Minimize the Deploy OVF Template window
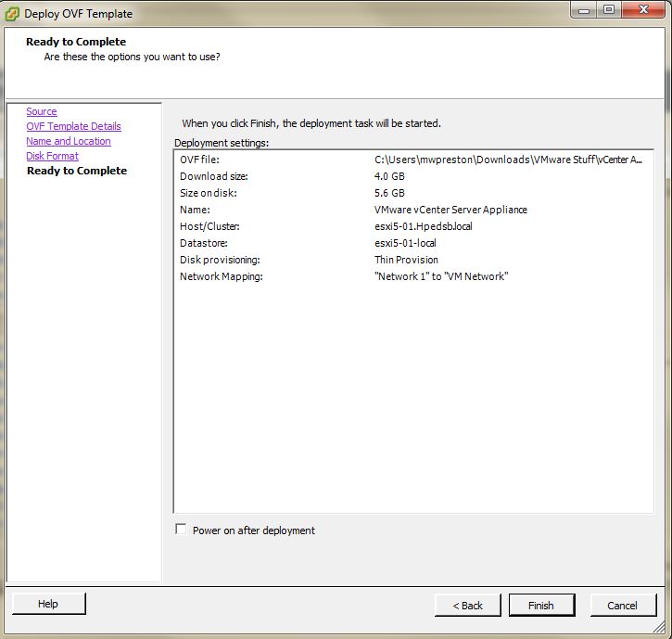This screenshot has height=639, width=672. click(584, 10)
